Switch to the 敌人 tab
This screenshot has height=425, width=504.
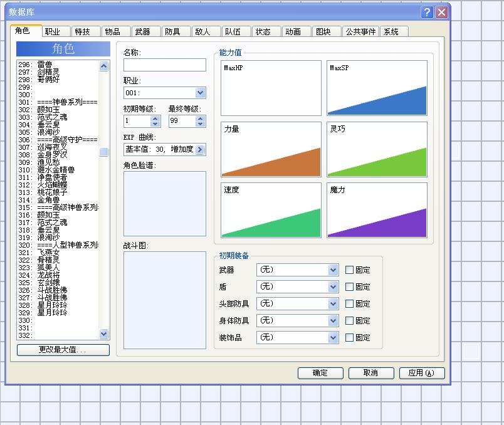click(x=206, y=31)
